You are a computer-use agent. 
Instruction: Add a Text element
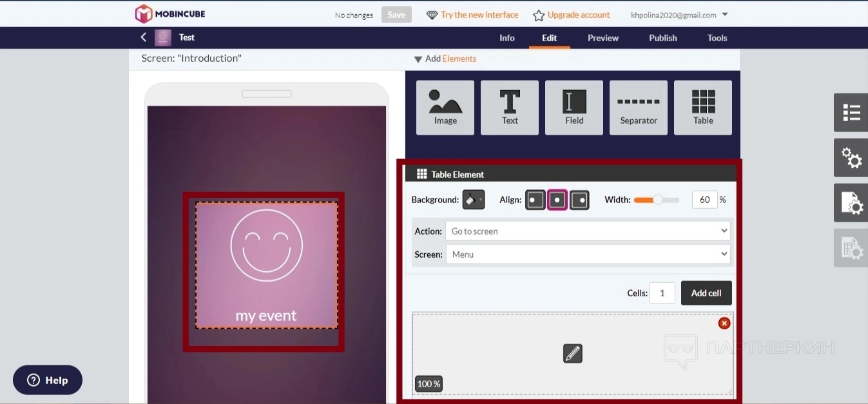[509, 108]
